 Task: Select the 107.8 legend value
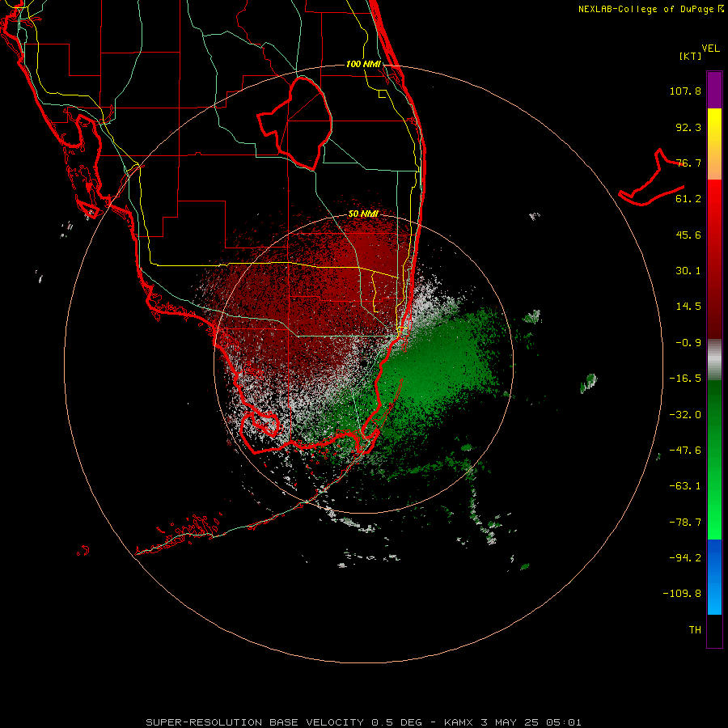click(685, 91)
